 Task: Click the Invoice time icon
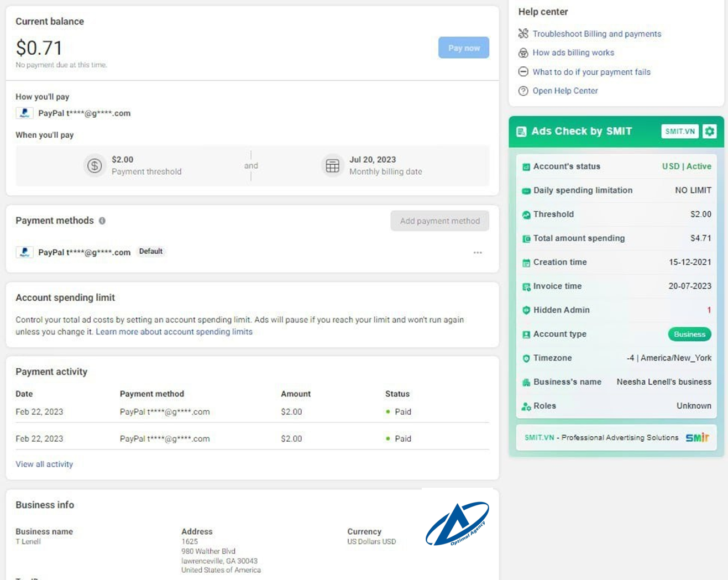pos(526,286)
